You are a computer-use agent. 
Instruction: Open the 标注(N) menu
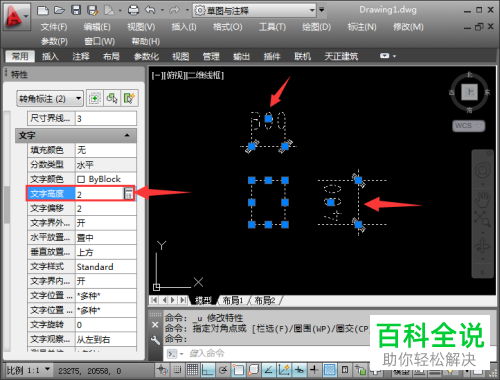362,27
